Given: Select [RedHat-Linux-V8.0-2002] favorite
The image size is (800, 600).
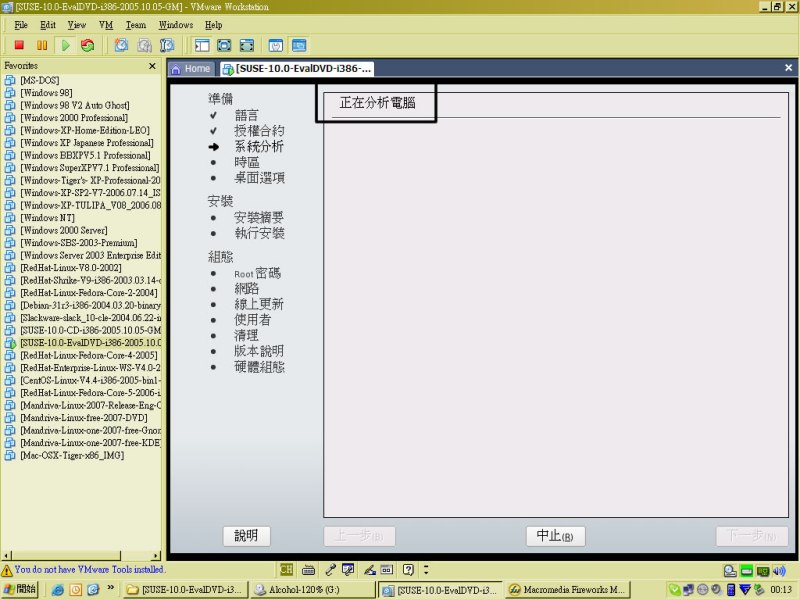Looking at the screenshot, I should click(71, 268).
